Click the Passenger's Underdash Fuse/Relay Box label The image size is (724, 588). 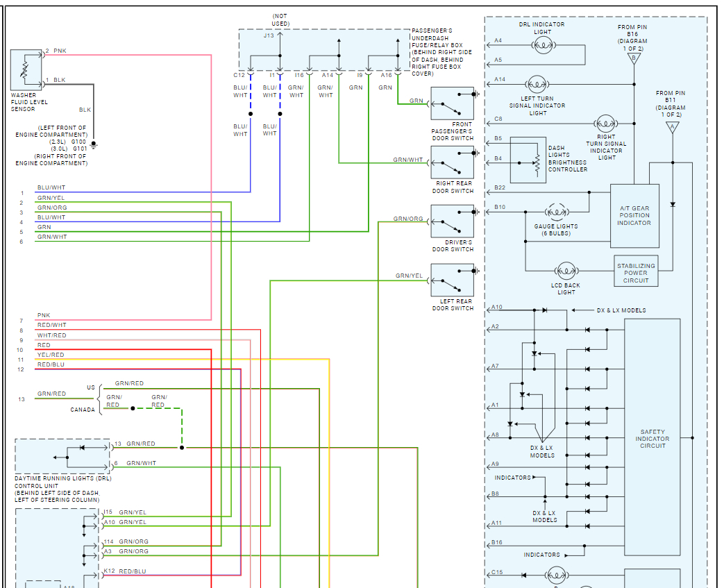tap(441, 52)
